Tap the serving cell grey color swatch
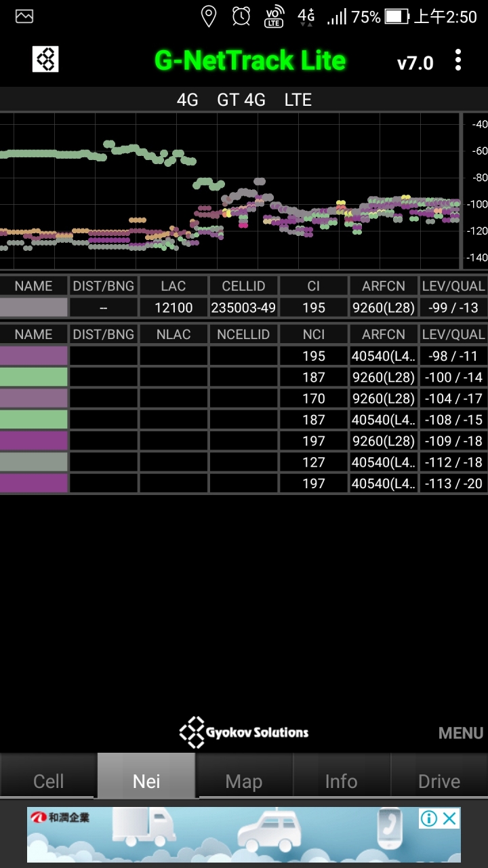Screen dimensions: 488x868 (34, 307)
